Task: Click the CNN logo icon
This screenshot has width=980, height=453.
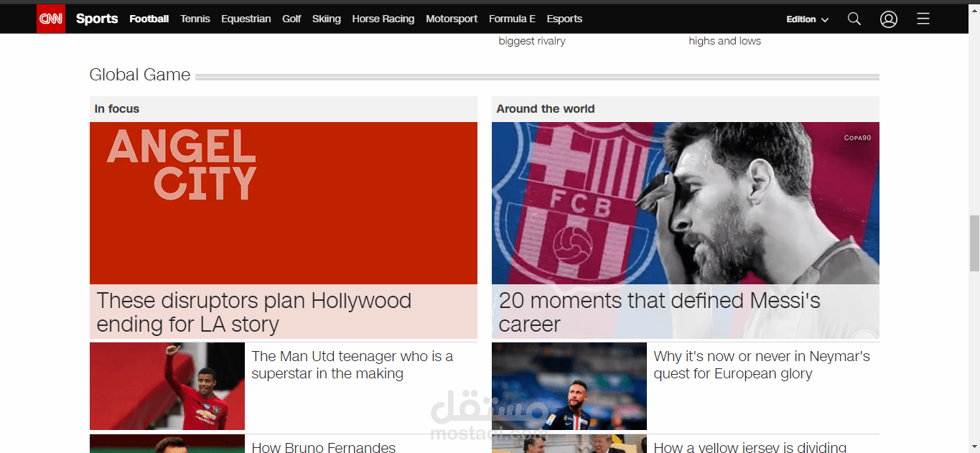Action: [x=51, y=19]
